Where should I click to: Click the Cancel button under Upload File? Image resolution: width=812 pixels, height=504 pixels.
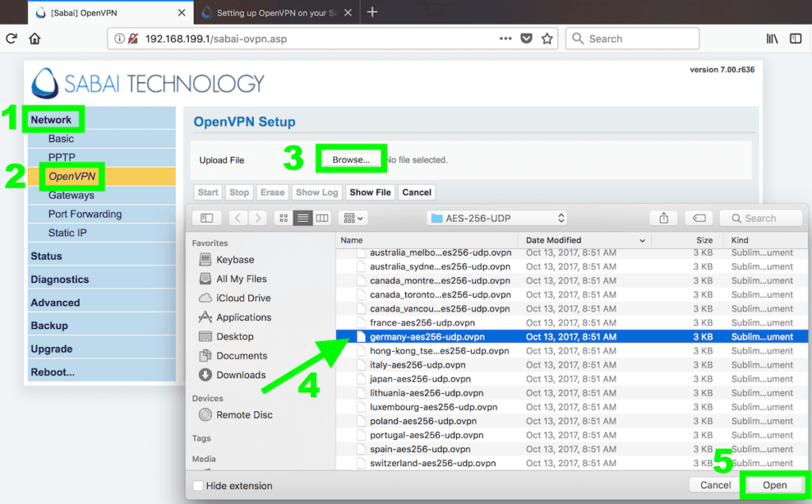point(416,192)
